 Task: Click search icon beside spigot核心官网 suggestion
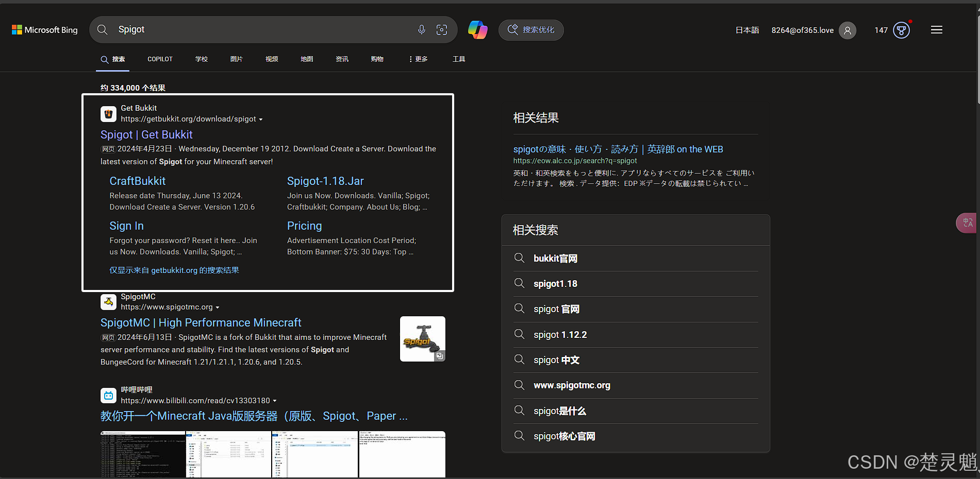coord(519,436)
